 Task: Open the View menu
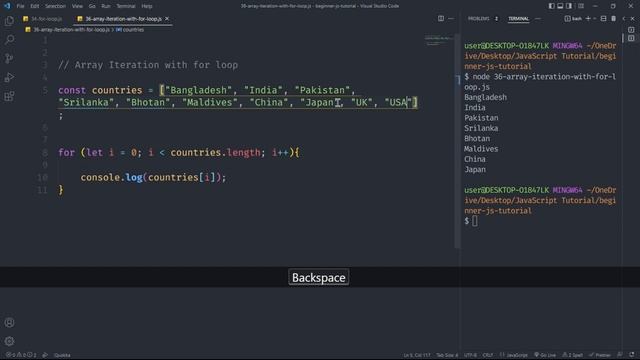pos(77,6)
